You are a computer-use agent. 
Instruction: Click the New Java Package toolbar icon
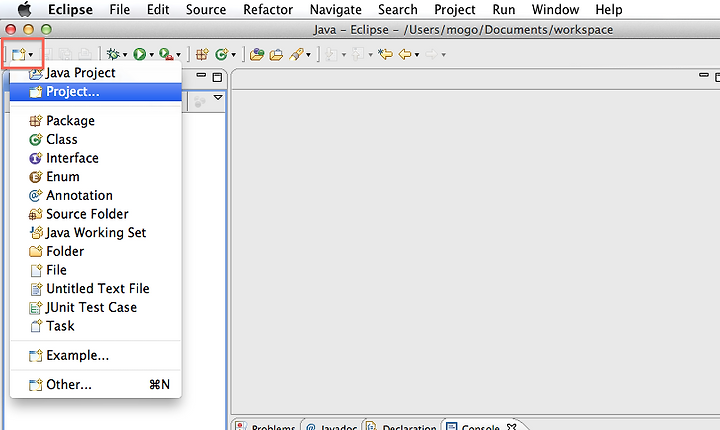202,54
